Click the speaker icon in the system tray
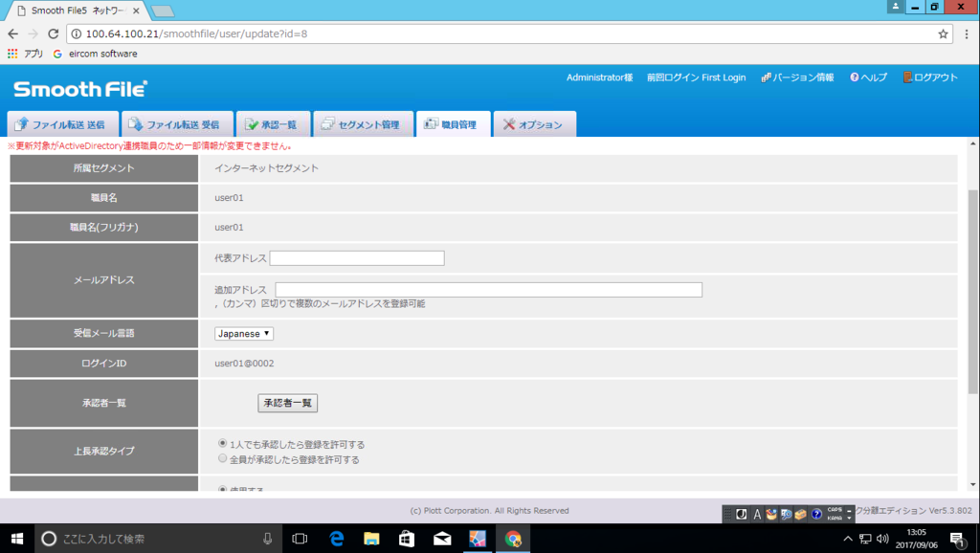The image size is (980, 553). click(881, 538)
